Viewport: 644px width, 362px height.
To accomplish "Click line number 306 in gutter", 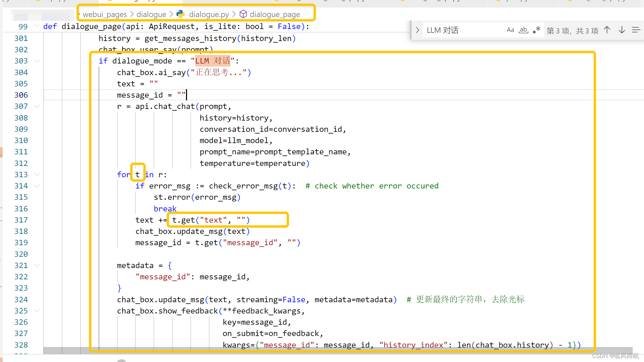I will pyautogui.click(x=21, y=95).
